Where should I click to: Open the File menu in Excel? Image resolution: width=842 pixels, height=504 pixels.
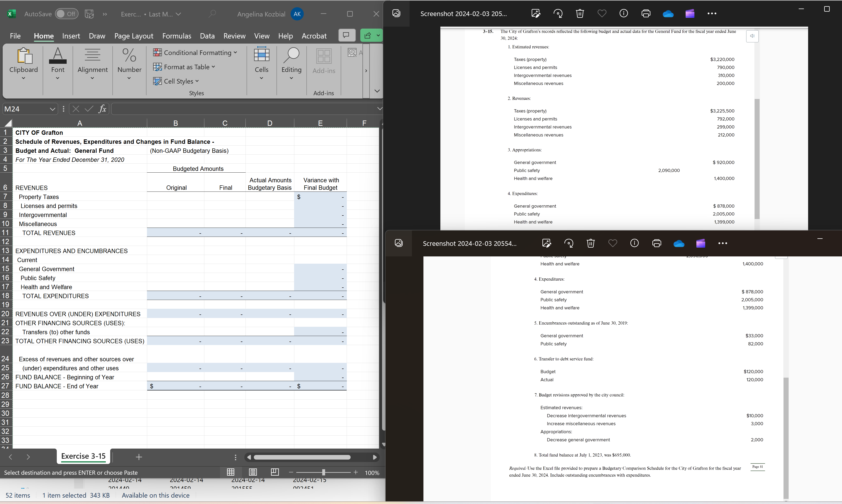[x=15, y=36]
